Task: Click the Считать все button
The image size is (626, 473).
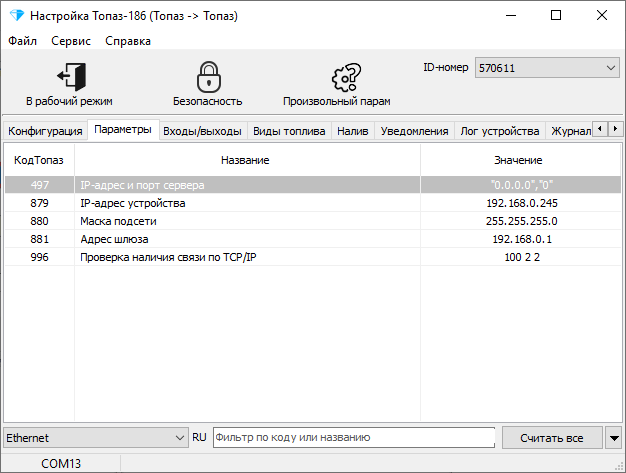Action: click(552, 438)
